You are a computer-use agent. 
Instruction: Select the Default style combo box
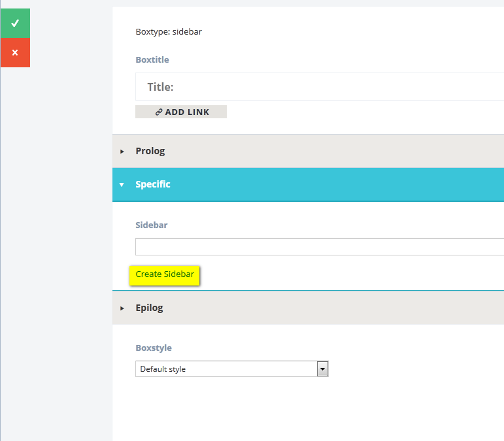[x=226, y=369]
